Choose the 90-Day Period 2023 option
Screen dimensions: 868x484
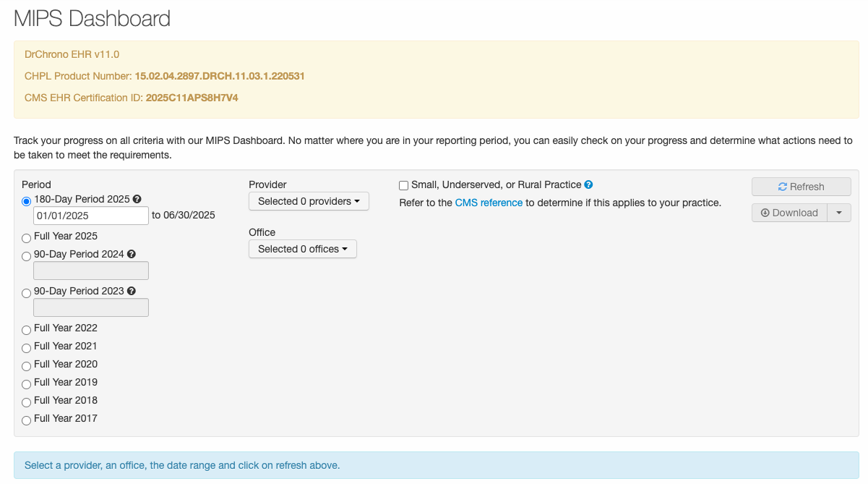(27, 293)
